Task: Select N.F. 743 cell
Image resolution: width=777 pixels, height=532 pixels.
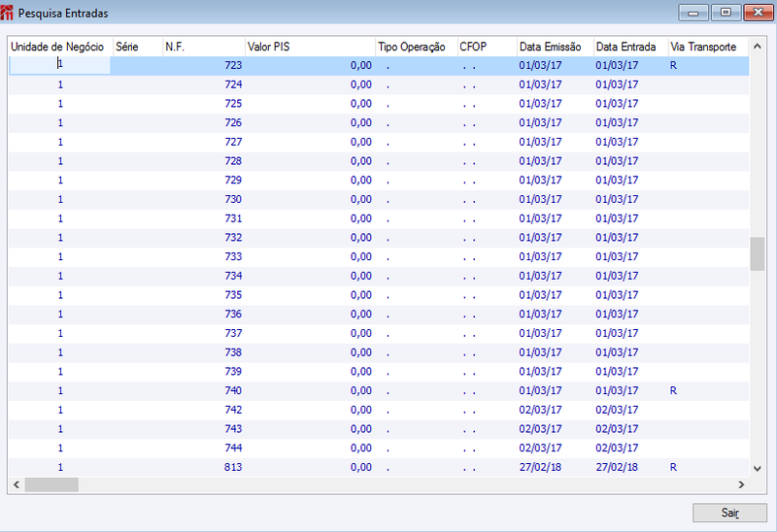Action: 204,429
